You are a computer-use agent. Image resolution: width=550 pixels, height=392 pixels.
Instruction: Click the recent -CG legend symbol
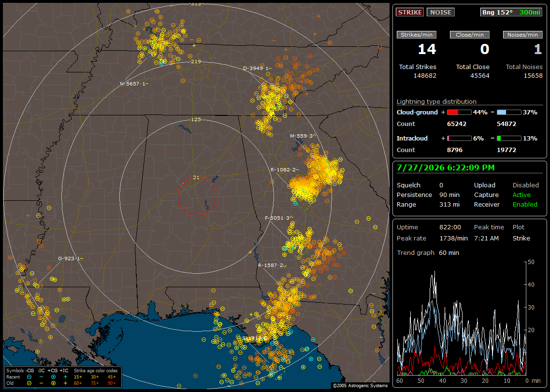point(29,377)
